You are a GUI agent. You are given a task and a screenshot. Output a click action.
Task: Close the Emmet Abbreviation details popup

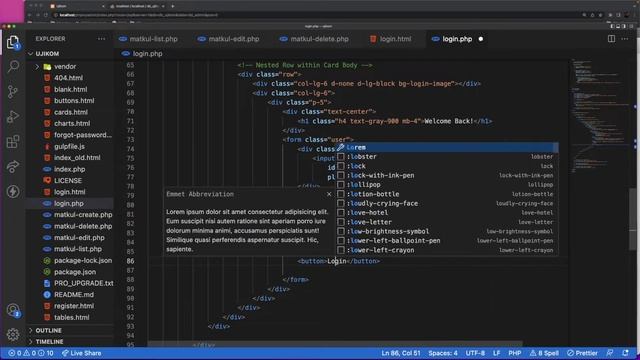329,194
